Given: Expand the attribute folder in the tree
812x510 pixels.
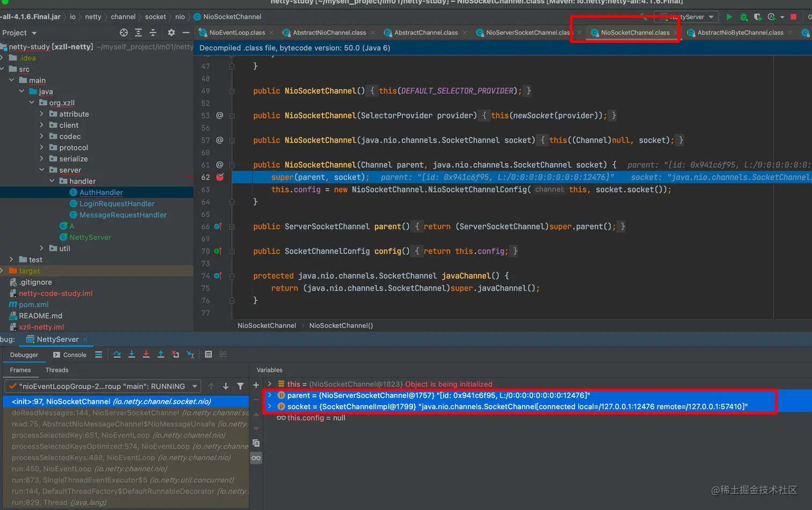Looking at the screenshot, I should point(42,114).
